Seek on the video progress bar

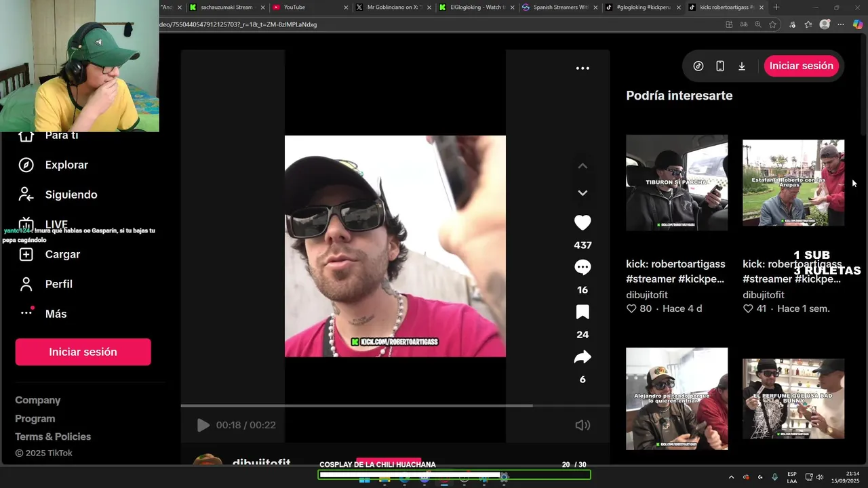pyautogui.click(x=395, y=406)
